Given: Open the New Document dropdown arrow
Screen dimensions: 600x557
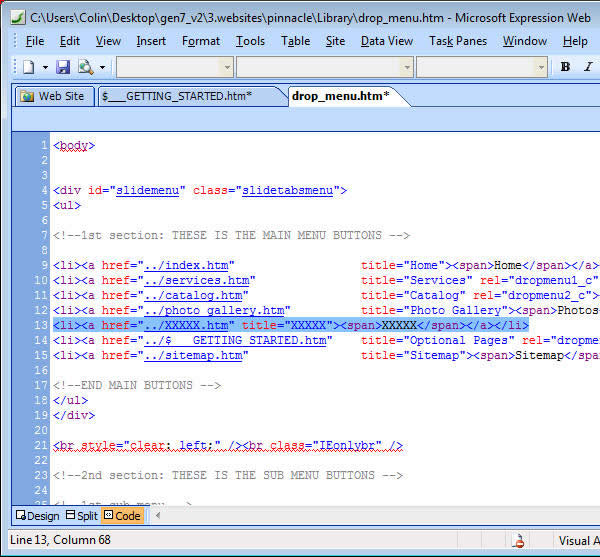Looking at the screenshot, I should click(x=45, y=68).
